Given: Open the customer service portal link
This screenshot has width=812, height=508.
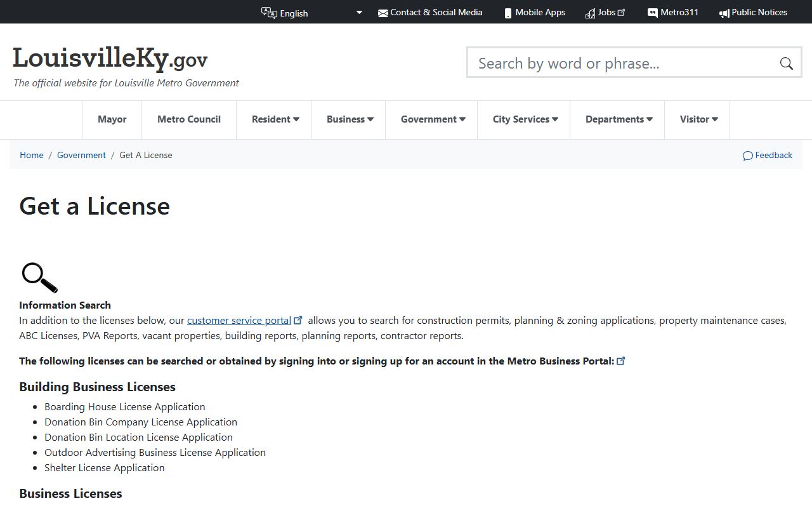Looking at the screenshot, I should [239, 321].
